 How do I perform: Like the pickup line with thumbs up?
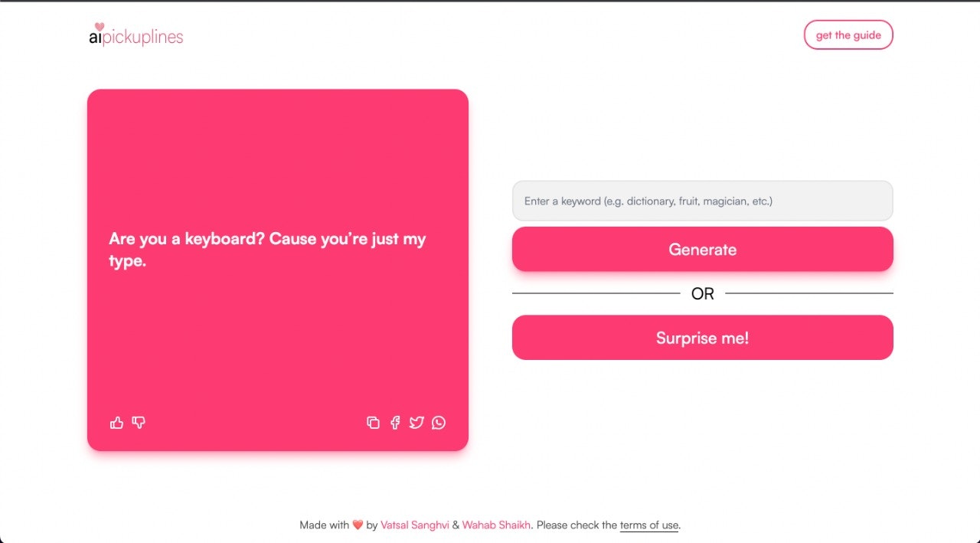click(x=116, y=422)
